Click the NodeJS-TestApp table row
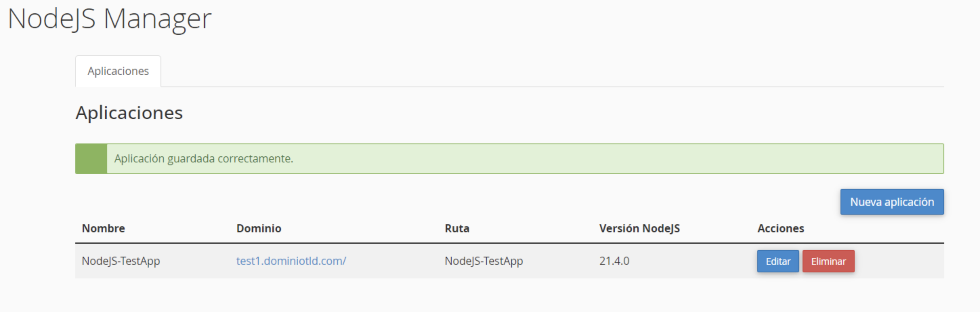Screen dimensions: 980x312 tap(509, 261)
